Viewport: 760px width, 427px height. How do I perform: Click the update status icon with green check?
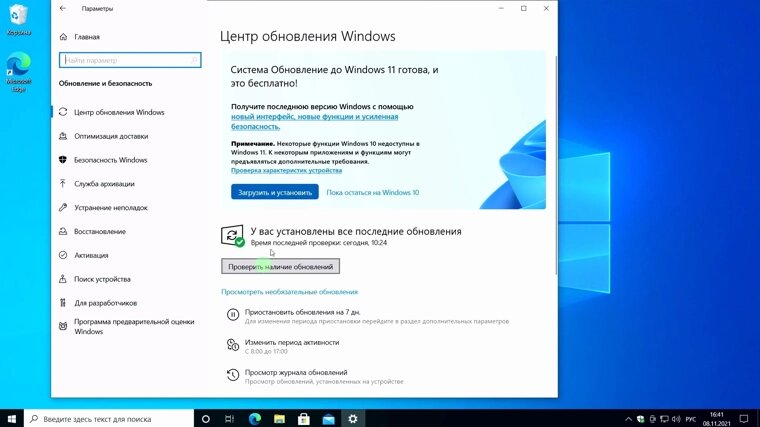(233, 236)
